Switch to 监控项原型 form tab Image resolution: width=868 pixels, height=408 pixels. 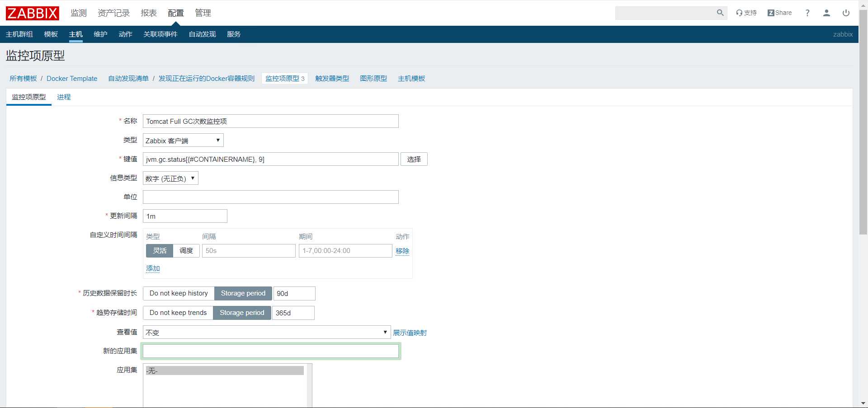29,97
